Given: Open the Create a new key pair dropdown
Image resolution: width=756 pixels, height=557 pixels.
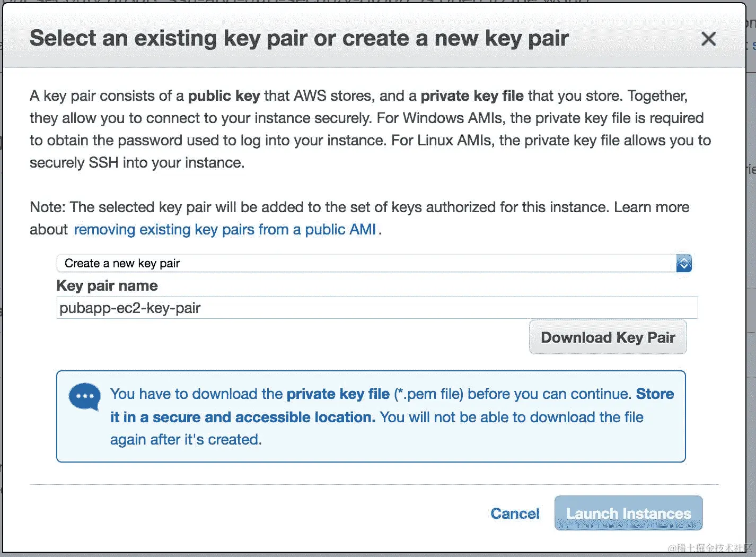Looking at the screenshot, I should point(374,263).
